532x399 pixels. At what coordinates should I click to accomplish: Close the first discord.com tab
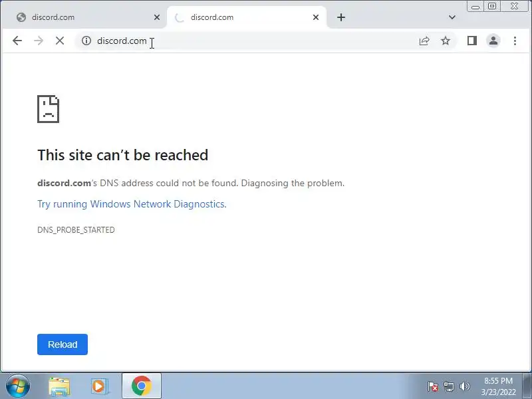pyautogui.click(x=157, y=17)
